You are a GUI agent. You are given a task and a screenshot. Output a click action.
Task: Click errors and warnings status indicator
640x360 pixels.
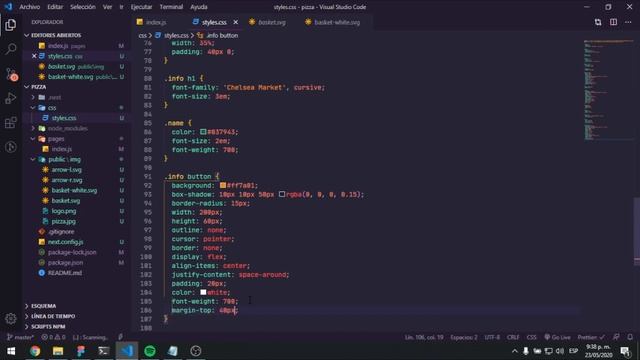click(53, 337)
